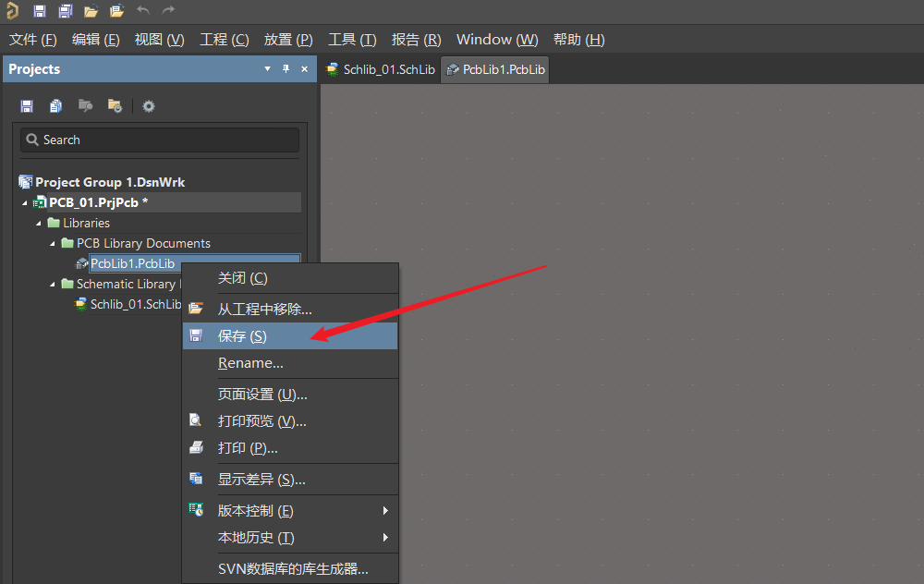Click the folder icon with gear in the Projects panel

coord(115,106)
